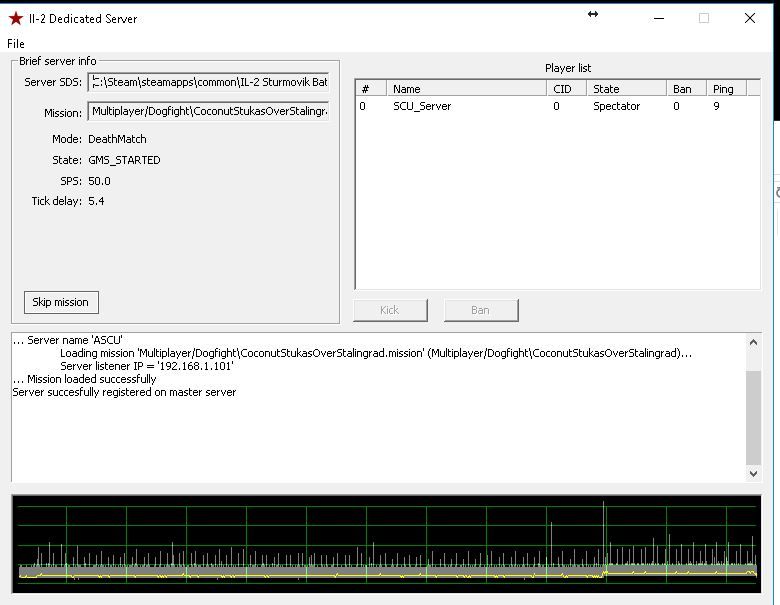The image size is (780, 605).
Task: Click the 'Player list' heading
Action: (568, 68)
